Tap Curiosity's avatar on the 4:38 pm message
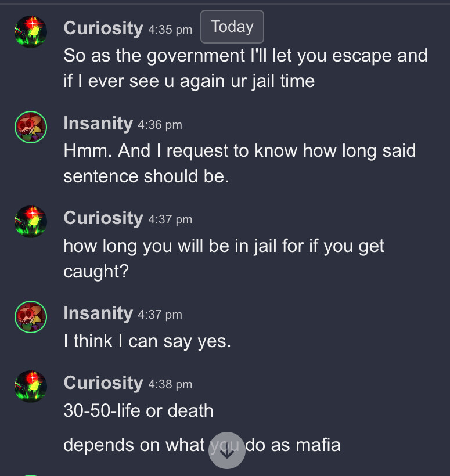This screenshot has height=476, width=450. click(x=31, y=386)
